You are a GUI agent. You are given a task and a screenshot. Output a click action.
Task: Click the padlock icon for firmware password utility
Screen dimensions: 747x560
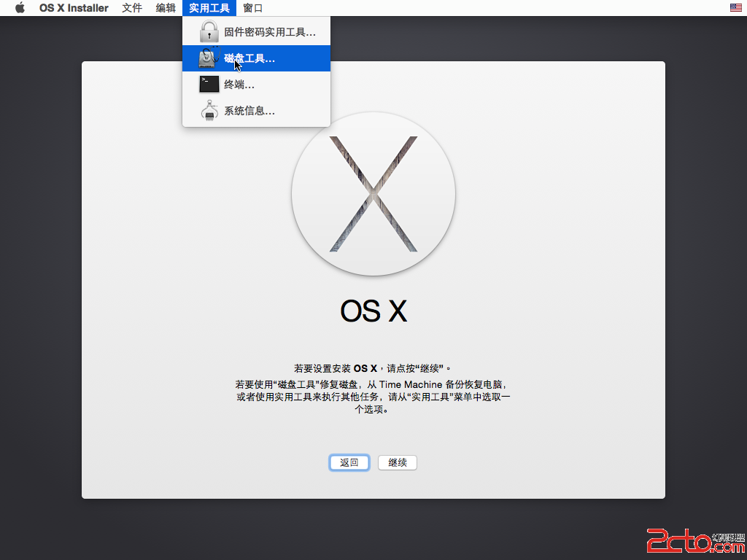[x=209, y=32]
